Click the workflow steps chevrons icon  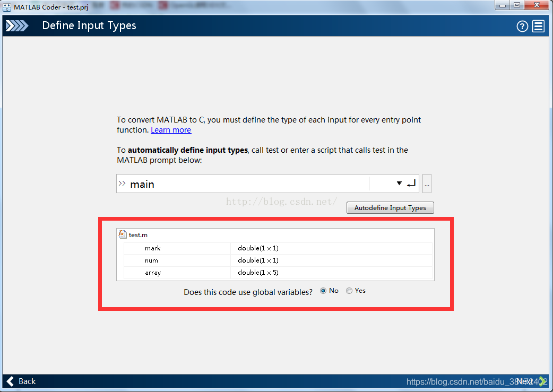[16, 26]
